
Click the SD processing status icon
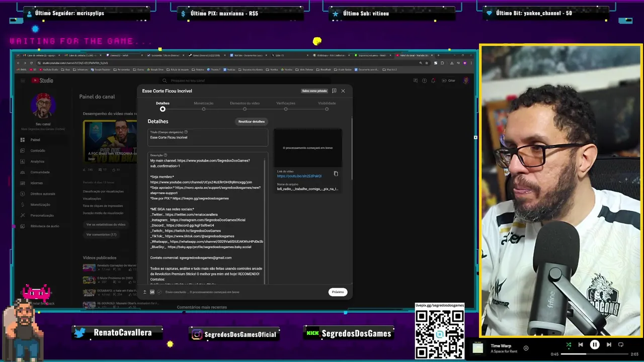click(x=152, y=292)
